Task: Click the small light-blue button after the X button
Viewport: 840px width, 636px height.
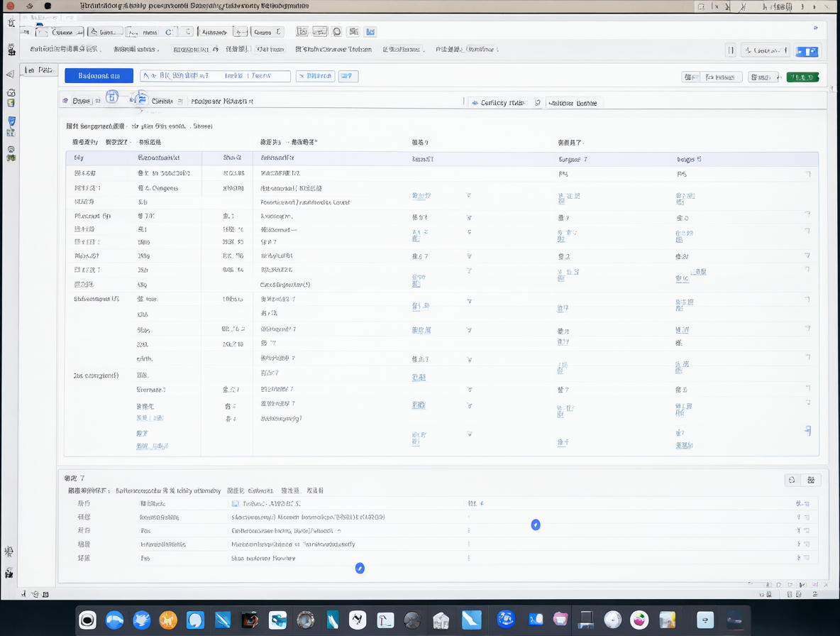Action: [x=348, y=76]
